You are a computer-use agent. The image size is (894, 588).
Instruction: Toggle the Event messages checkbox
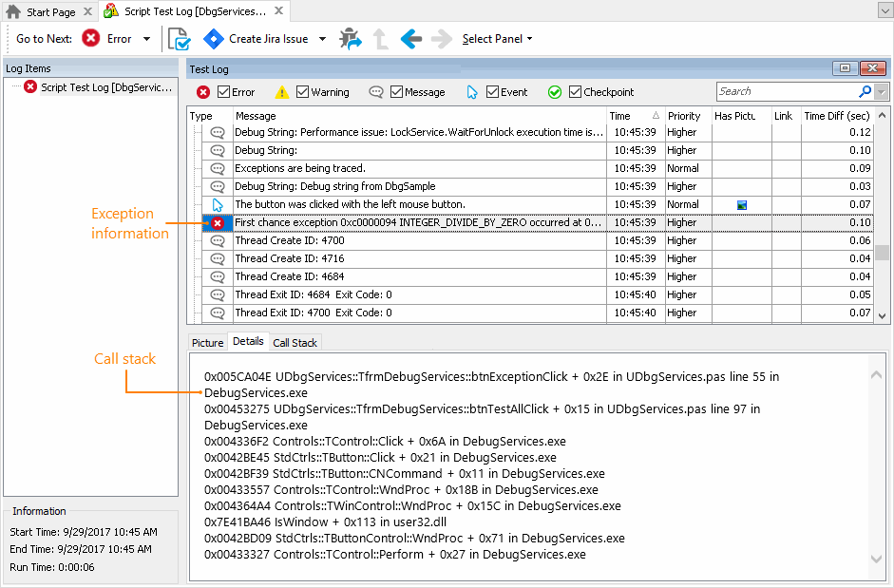[x=490, y=91]
